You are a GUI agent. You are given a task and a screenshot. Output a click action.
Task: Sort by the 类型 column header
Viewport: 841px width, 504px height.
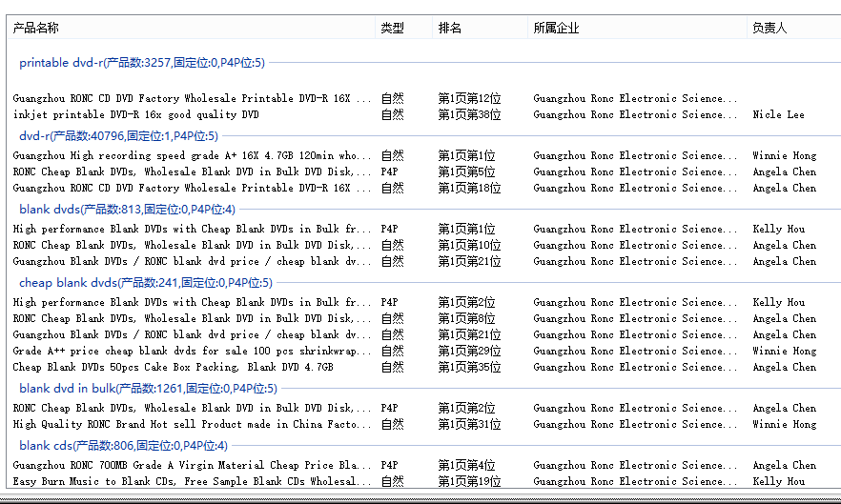pos(404,28)
